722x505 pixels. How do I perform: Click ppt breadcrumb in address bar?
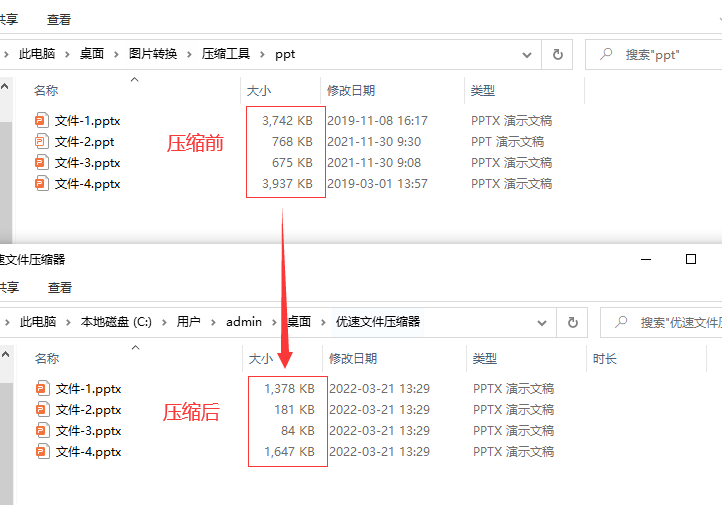285,55
